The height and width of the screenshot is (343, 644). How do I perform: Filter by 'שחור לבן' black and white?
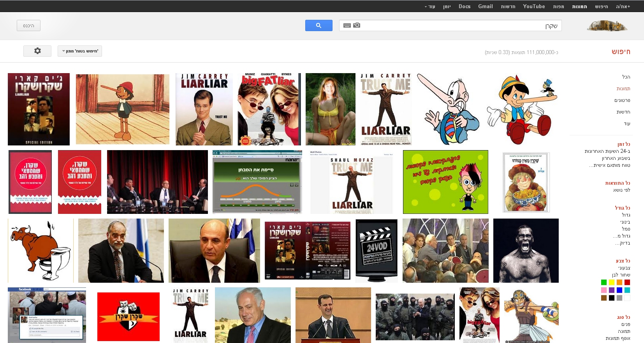pyautogui.click(x=621, y=275)
